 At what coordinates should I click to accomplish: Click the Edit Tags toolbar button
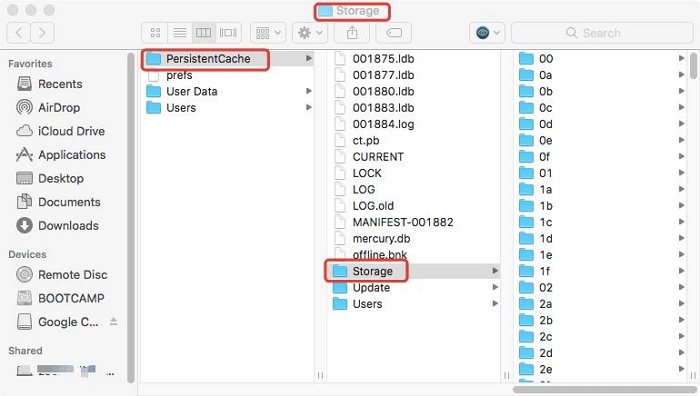394,33
